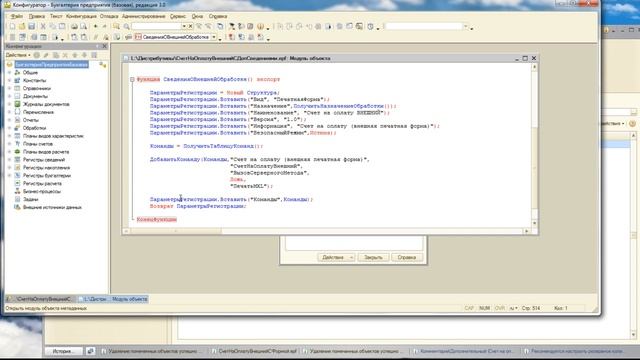Click the code editor vertical scrollbar

pos(534,145)
